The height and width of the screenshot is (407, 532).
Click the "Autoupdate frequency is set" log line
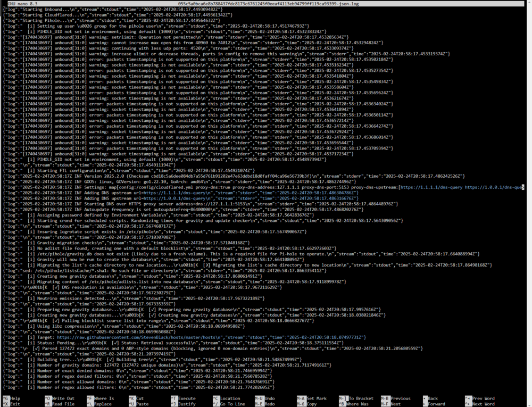point(183,209)
